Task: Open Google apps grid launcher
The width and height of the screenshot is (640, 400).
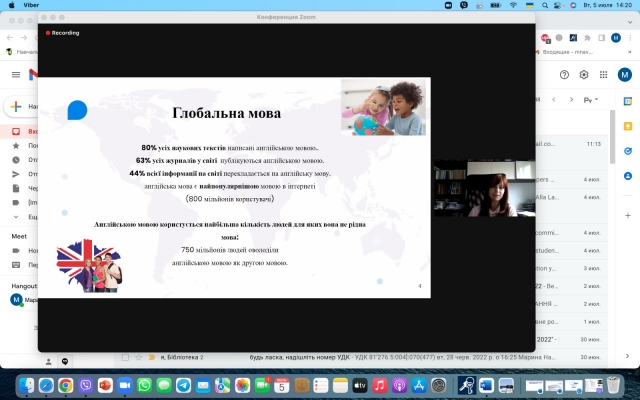Action: pos(604,75)
